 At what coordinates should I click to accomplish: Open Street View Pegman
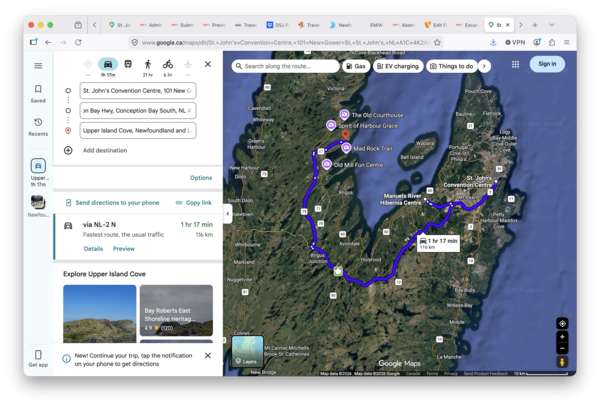pos(562,362)
